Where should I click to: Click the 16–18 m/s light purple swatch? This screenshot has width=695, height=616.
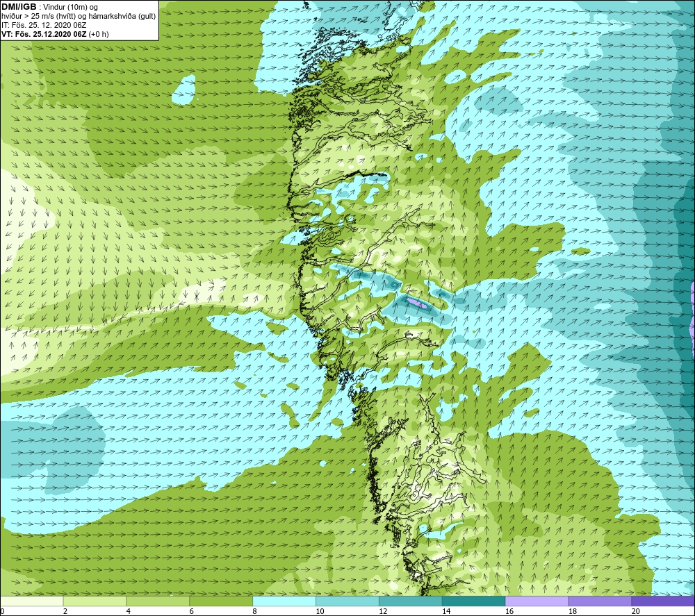pos(537,601)
